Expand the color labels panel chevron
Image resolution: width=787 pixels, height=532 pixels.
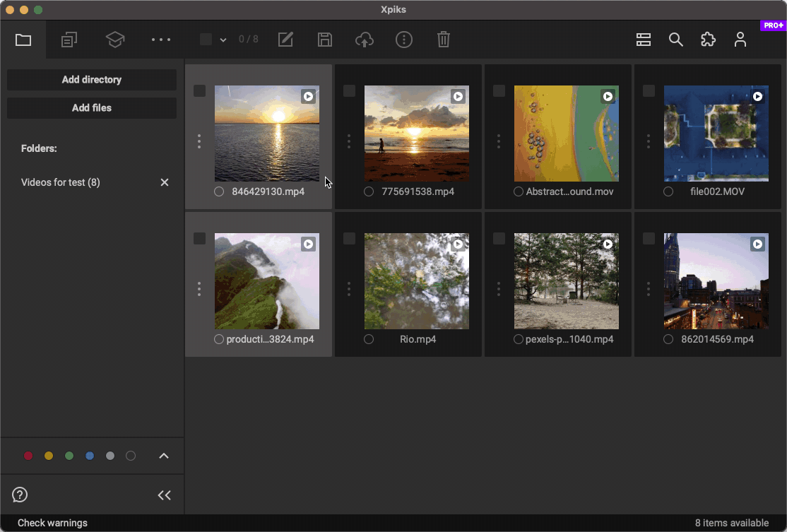164,456
